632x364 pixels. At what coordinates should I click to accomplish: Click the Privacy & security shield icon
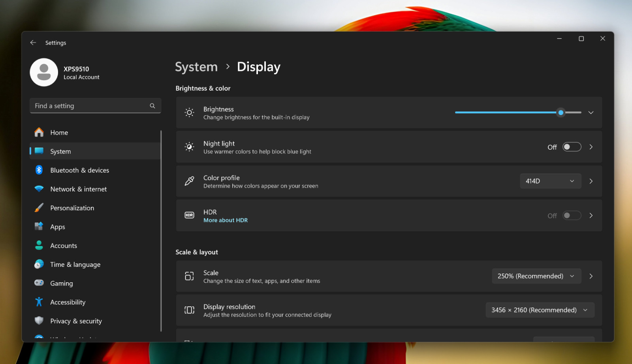[x=39, y=321]
